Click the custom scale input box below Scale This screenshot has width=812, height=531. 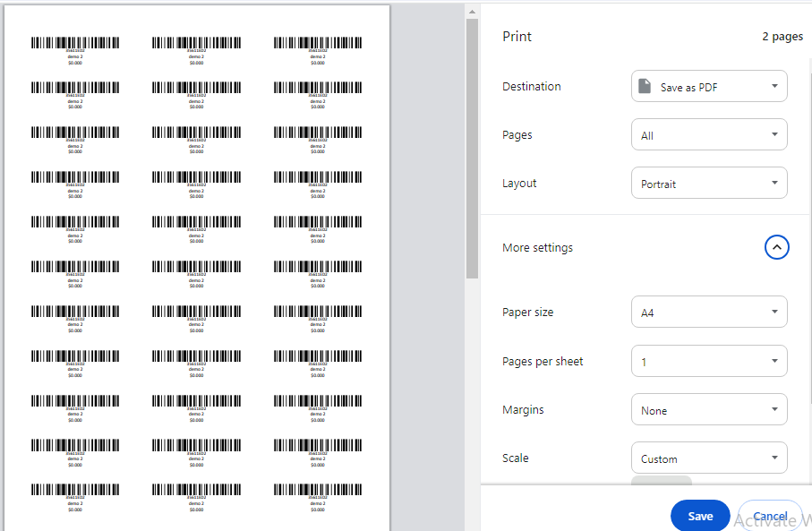(662, 481)
